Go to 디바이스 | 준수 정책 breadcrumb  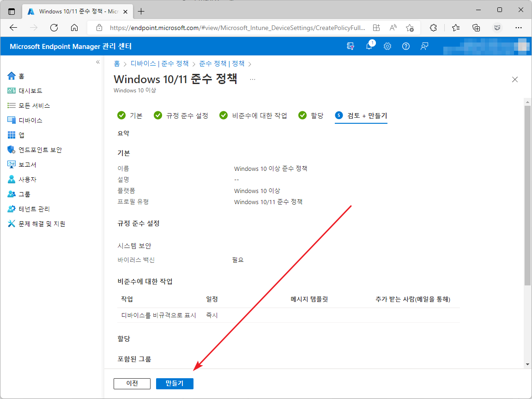pyautogui.click(x=159, y=63)
